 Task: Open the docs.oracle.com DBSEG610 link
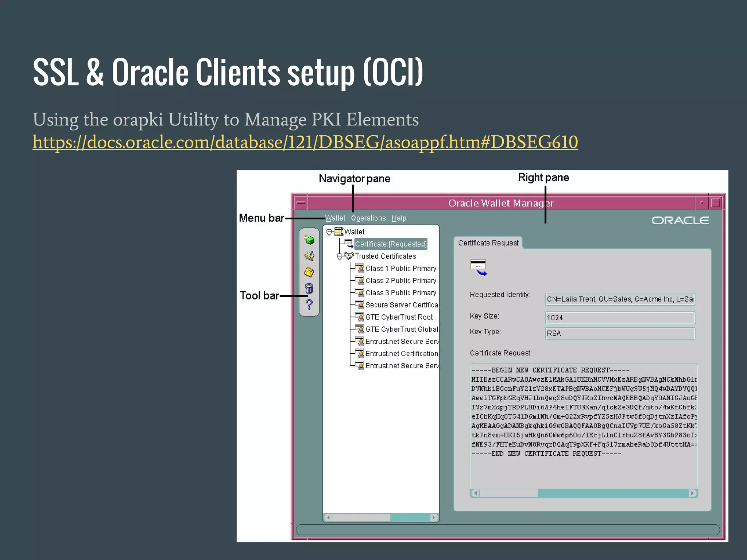(305, 142)
